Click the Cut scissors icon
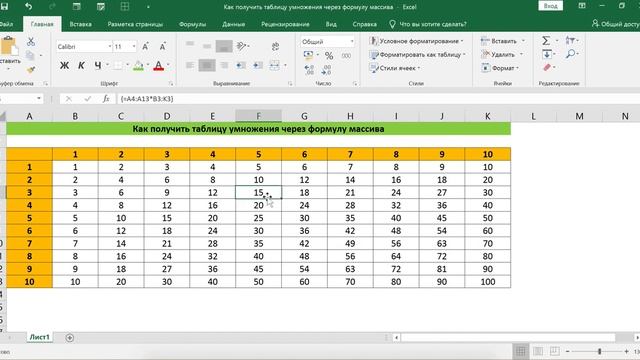Viewport: 640px width, 360px height. point(31,42)
